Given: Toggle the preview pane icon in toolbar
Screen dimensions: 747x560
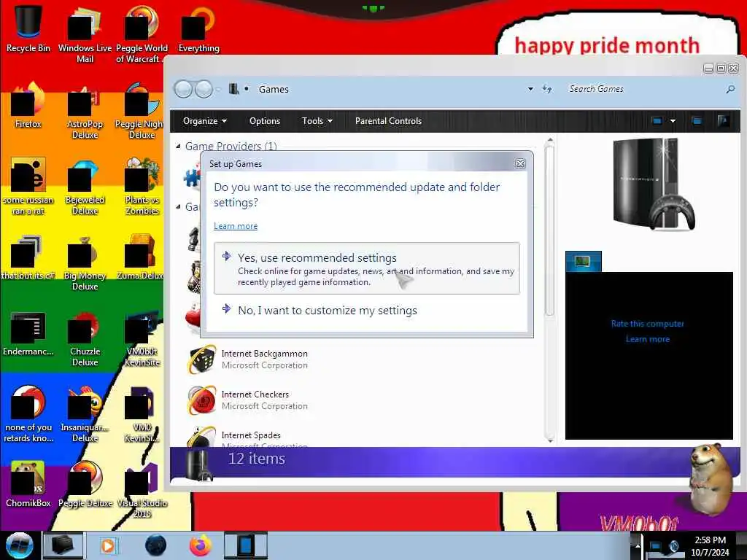Looking at the screenshot, I should tap(697, 121).
